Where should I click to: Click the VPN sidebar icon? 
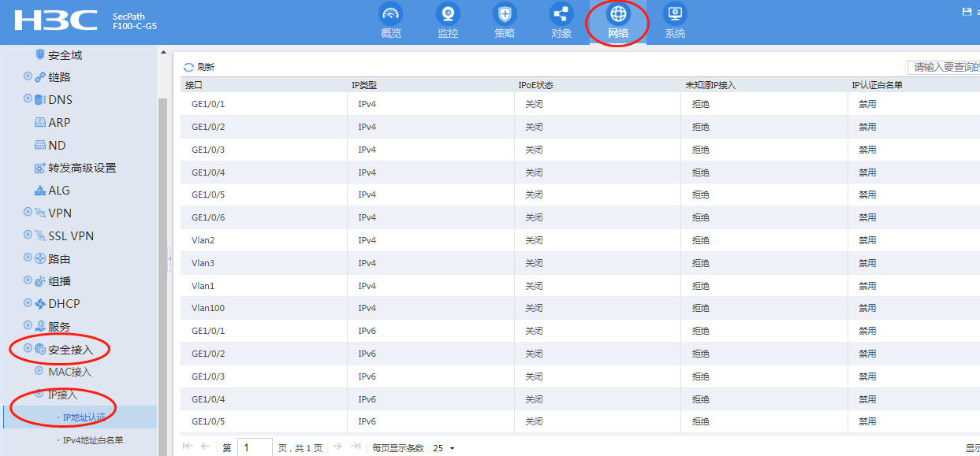click(40, 213)
